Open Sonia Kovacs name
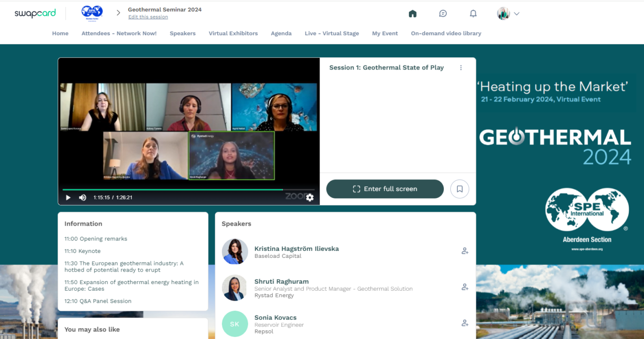The height and width of the screenshot is (339, 644). [276, 318]
